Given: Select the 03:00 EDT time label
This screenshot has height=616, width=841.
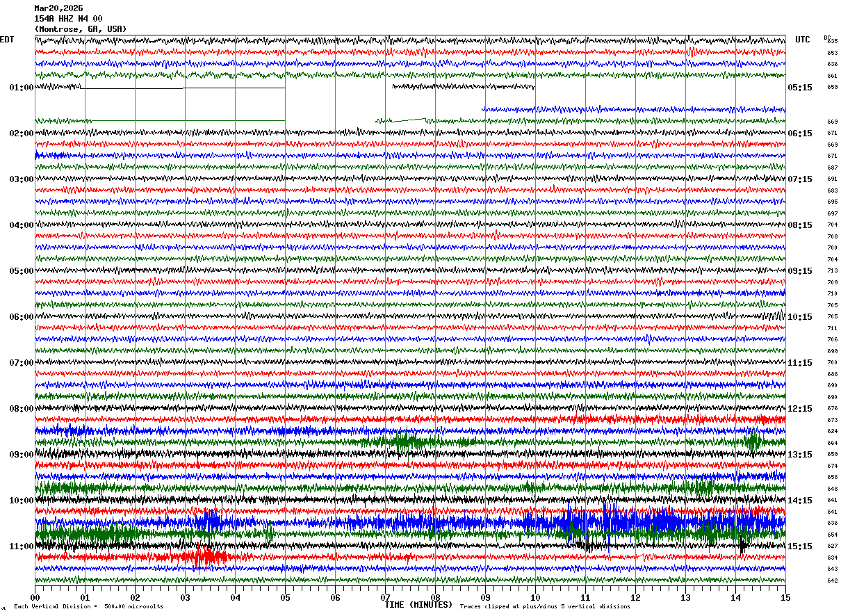Looking at the screenshot, I should tap(22, 179).
